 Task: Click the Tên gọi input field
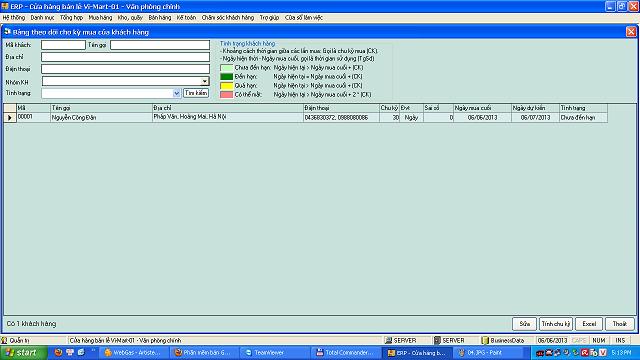click(x=160, y=45)
